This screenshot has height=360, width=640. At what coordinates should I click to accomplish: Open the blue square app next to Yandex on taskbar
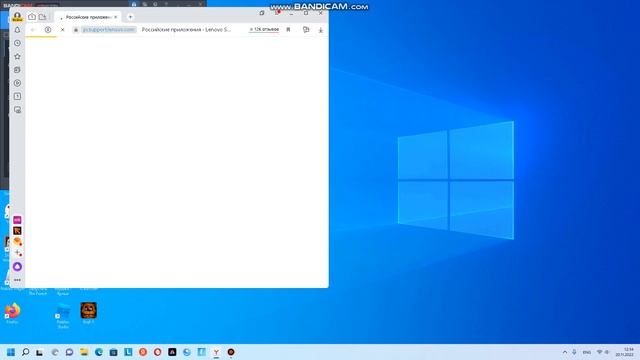[x=202, y=351]
